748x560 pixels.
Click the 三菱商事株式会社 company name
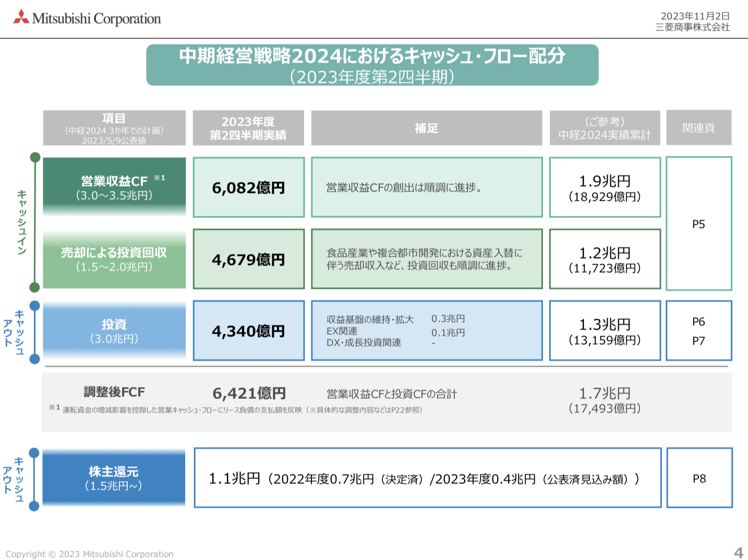(693, 27)
